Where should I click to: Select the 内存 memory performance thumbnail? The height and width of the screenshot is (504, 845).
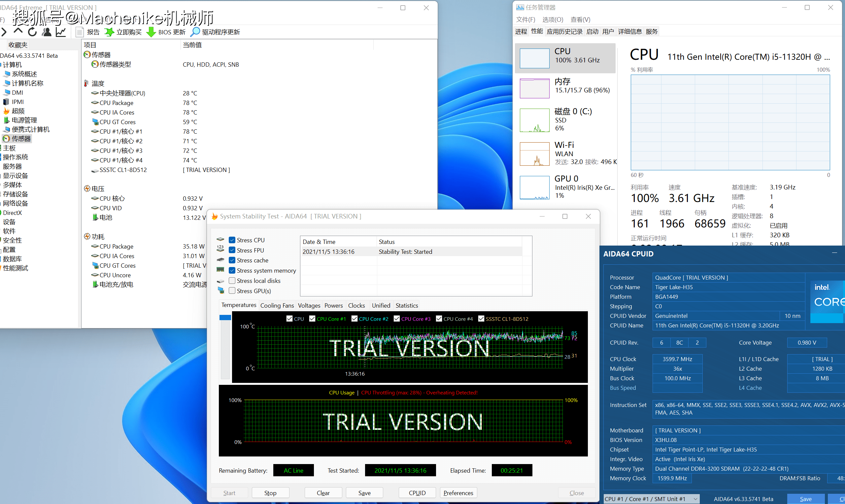[535, 88]
